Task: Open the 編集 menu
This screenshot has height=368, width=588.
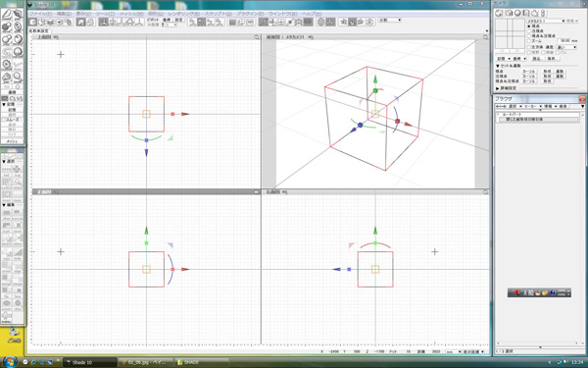Action: coord(64,14)
